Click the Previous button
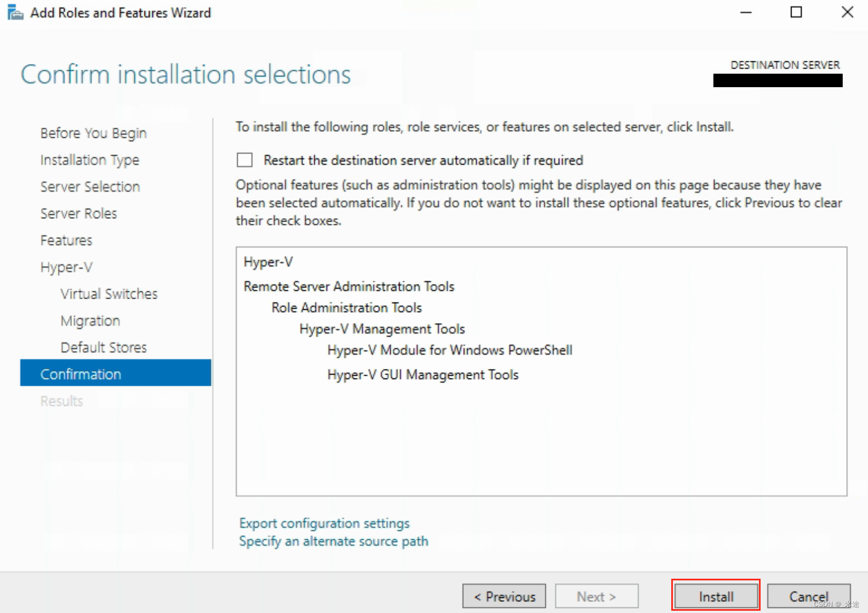Image resolution: width=868 pixels, height=613 pixels. coord(504,596)
